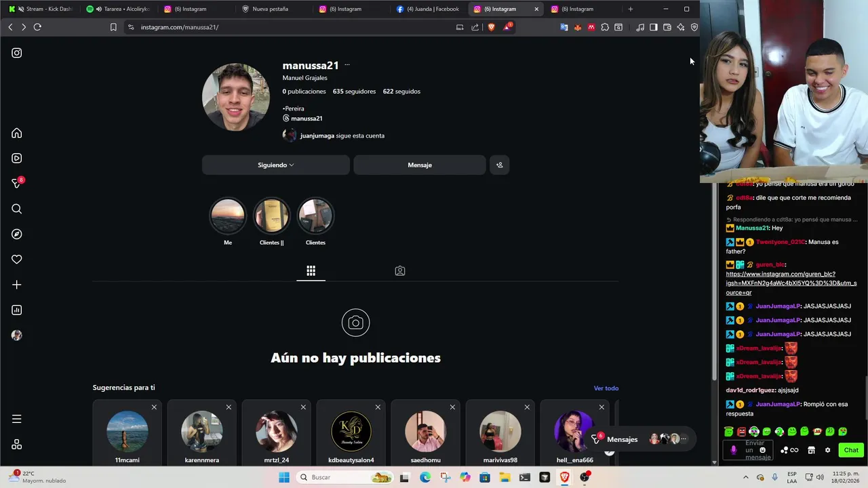Switch to the Juanda Facebook browser tab
Viewport: 868px width, 488px height.
(x=429, y=9)
